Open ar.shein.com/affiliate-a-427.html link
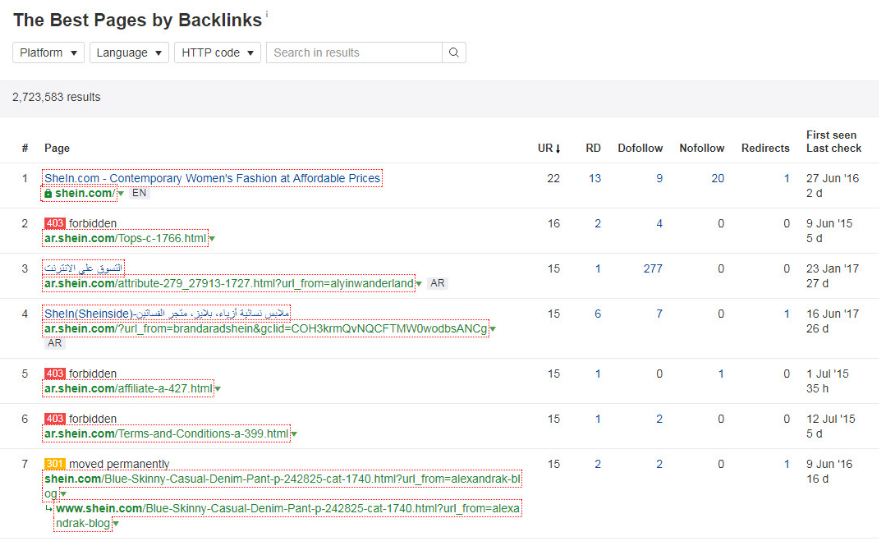Screen dimensions: 879x544 coord(128,389)
